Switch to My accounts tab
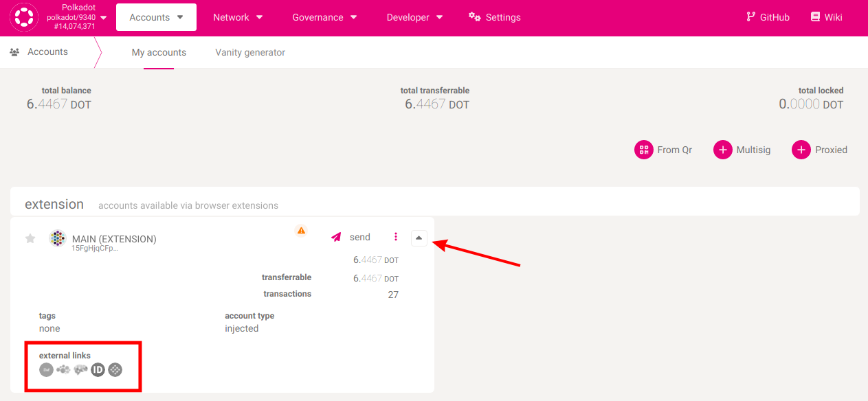 click(159, 52)
